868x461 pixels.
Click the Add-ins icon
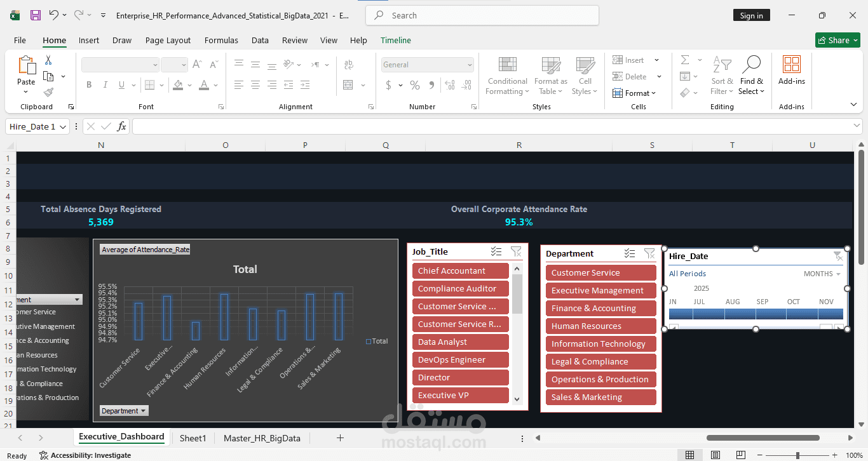pyautogui.click(x=792, y=70)
